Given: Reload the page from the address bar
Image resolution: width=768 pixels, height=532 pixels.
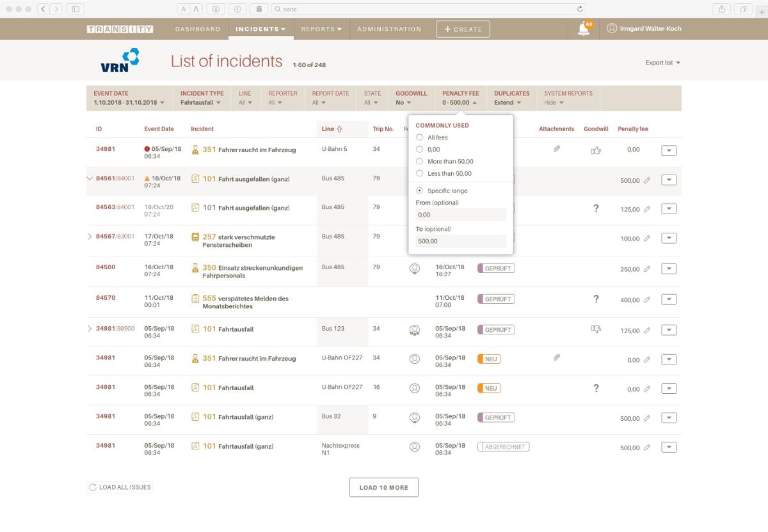Looking at the screenshot, I should (580, 10).
